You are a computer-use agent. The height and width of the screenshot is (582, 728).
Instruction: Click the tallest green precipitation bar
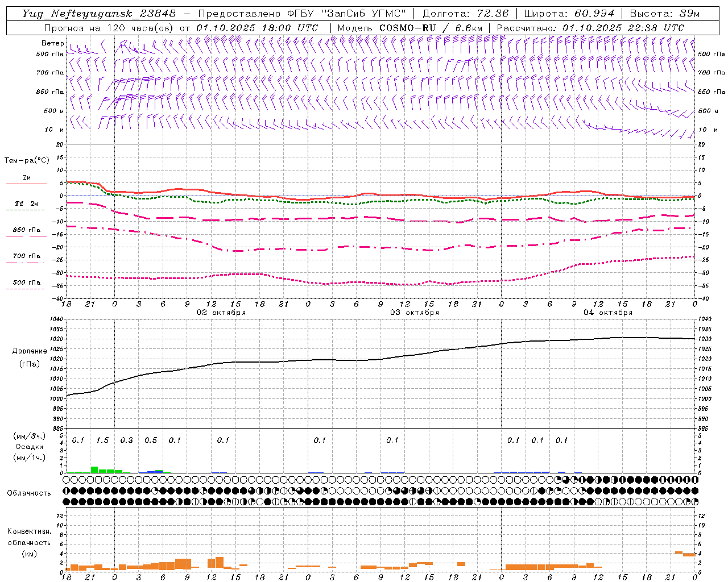point(94,470)
